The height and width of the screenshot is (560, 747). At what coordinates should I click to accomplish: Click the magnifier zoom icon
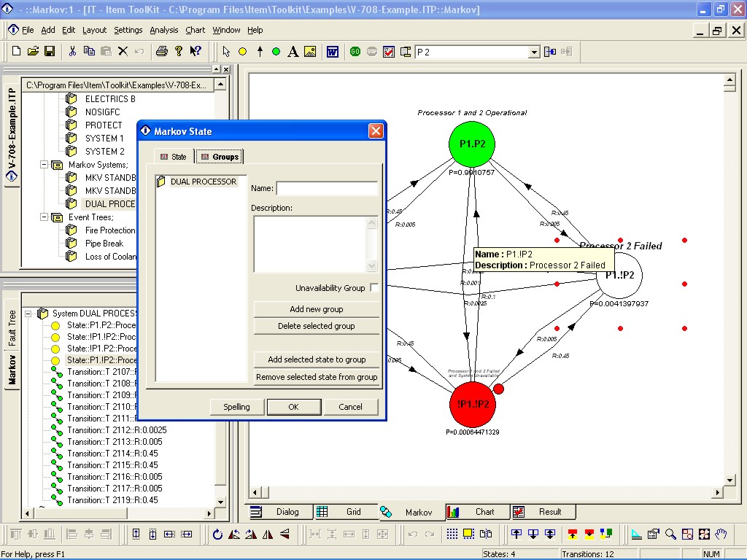click(670, 534)
